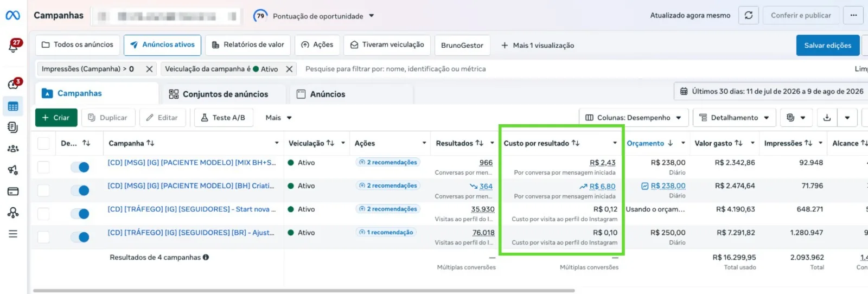Sort by Campanha column arrows
This screenshot has height=294, width=868.
150,143
